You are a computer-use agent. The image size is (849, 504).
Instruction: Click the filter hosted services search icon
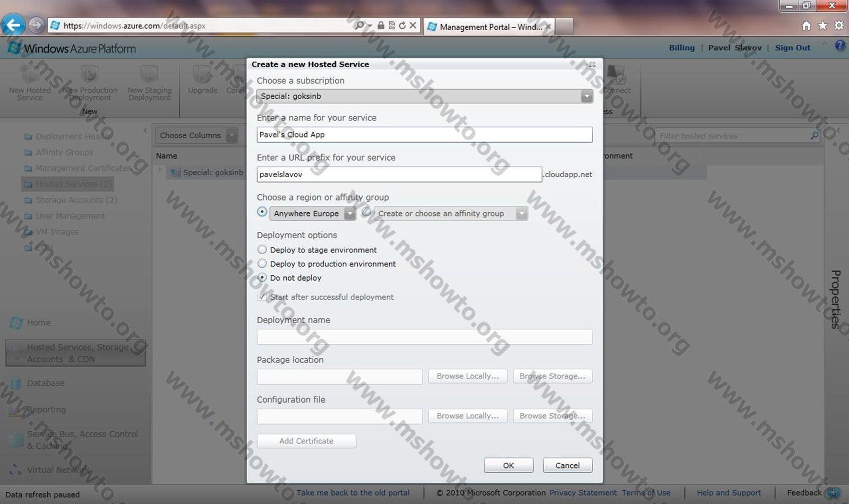click(x=814, y=136)
